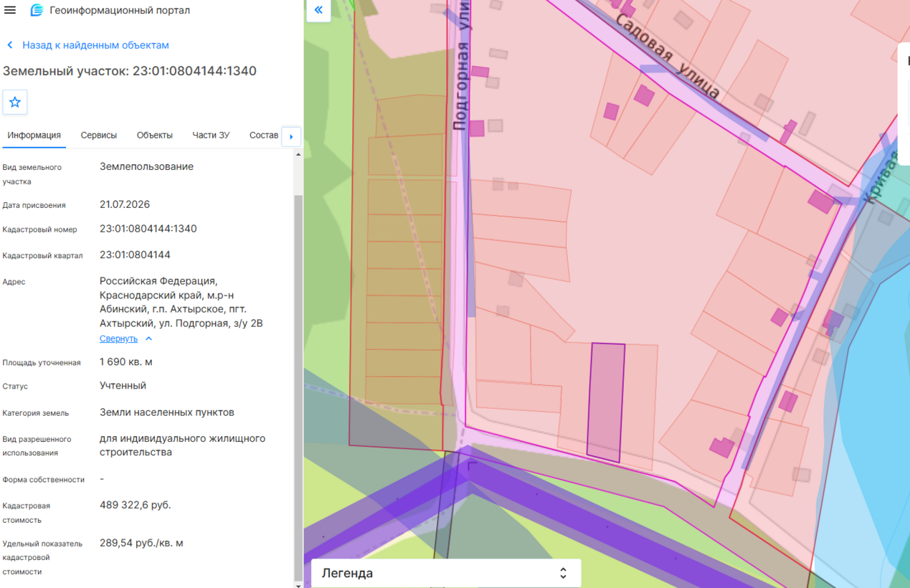Select the Информация tab
Image resolution: width=910 pixels, height=588 pixels.
pos(34,135)
